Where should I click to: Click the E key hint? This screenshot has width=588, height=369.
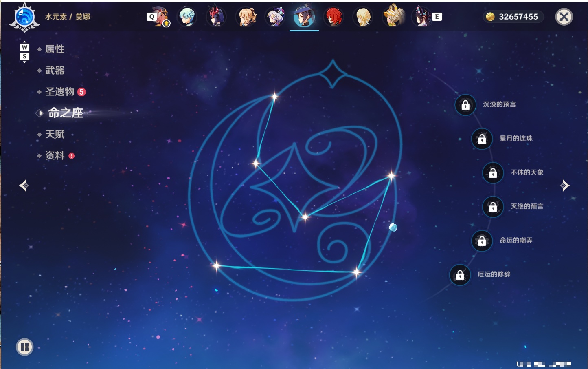coord(437,17)
